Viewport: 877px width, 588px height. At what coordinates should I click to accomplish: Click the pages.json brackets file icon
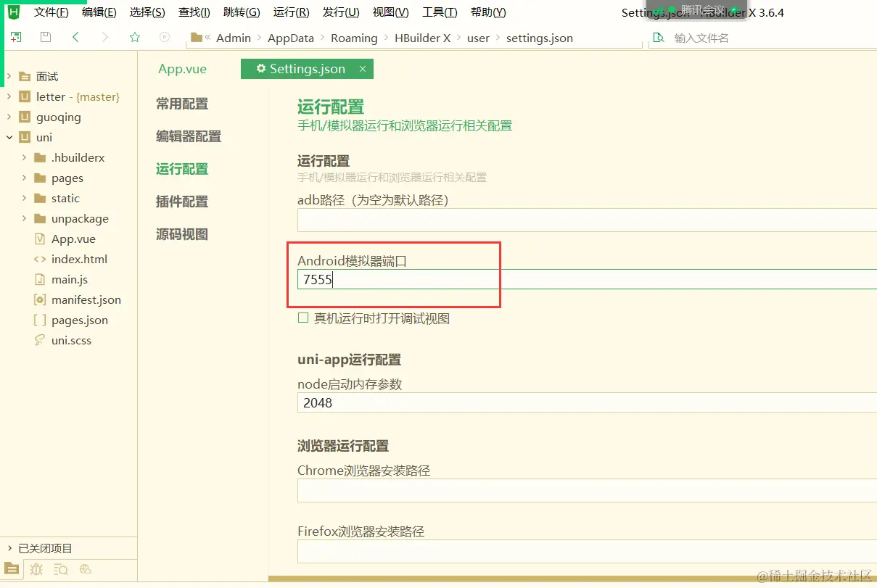tap(40, 320)
